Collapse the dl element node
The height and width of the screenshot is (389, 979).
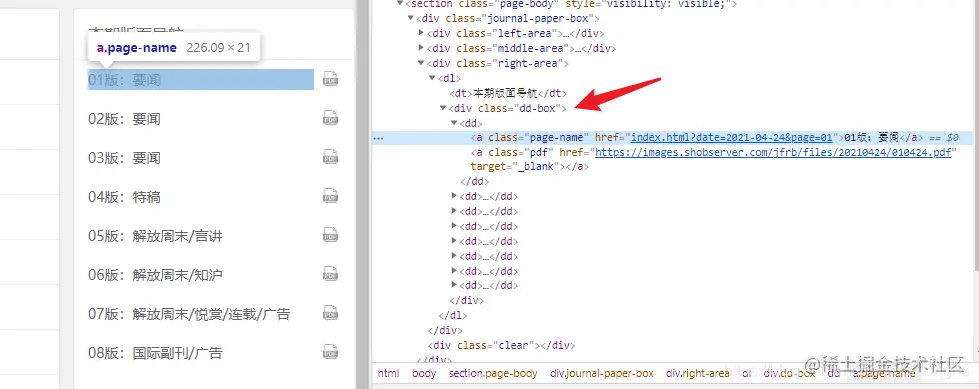(432, 78)
